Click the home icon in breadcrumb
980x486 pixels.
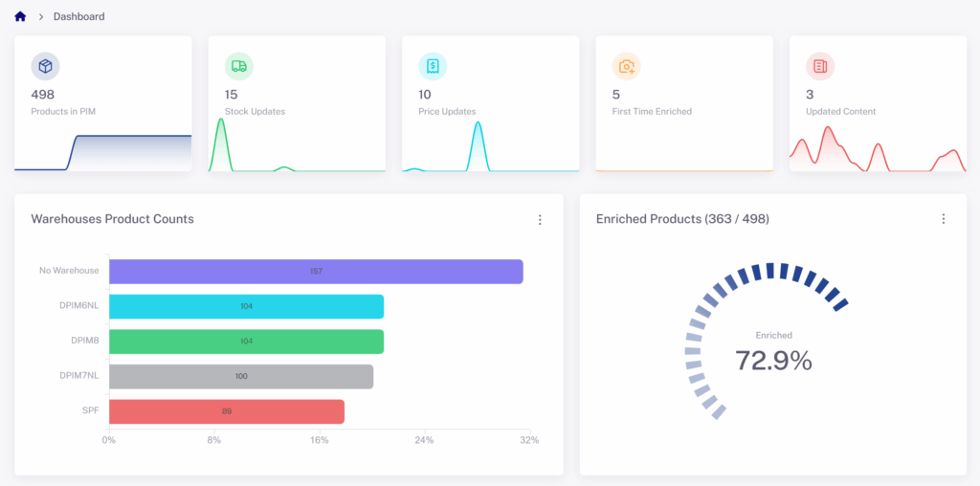[20, 16]
